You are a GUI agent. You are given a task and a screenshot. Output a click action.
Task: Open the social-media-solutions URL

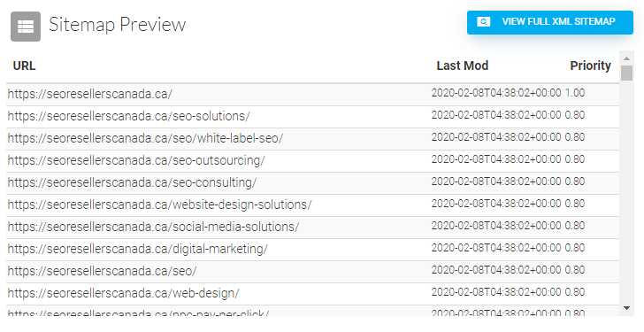(x=153, y=227)
